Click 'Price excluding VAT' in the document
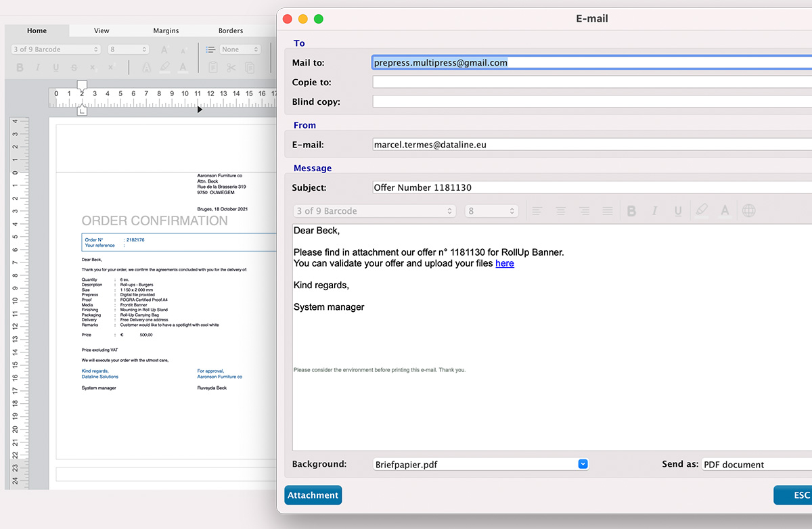The height and width of the screenshot is (529, 812). [x=100, y=350]
